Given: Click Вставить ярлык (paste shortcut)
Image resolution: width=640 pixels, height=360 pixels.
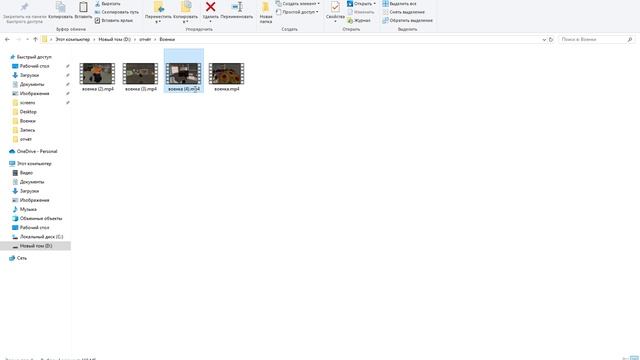Looking at the screenshot, I should tap(114, 20).
